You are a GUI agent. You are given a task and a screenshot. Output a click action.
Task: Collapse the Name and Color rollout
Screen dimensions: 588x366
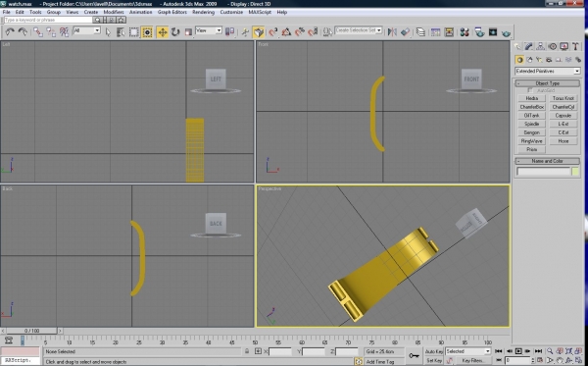(x=547, y=161)
